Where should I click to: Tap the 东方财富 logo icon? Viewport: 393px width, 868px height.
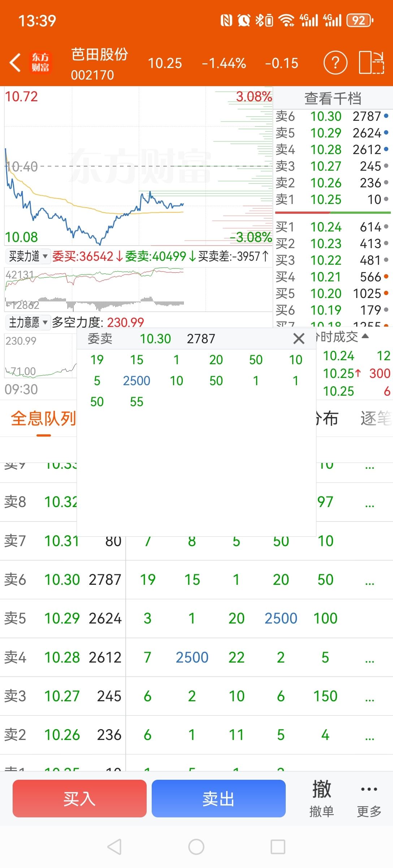pos(40,63)
